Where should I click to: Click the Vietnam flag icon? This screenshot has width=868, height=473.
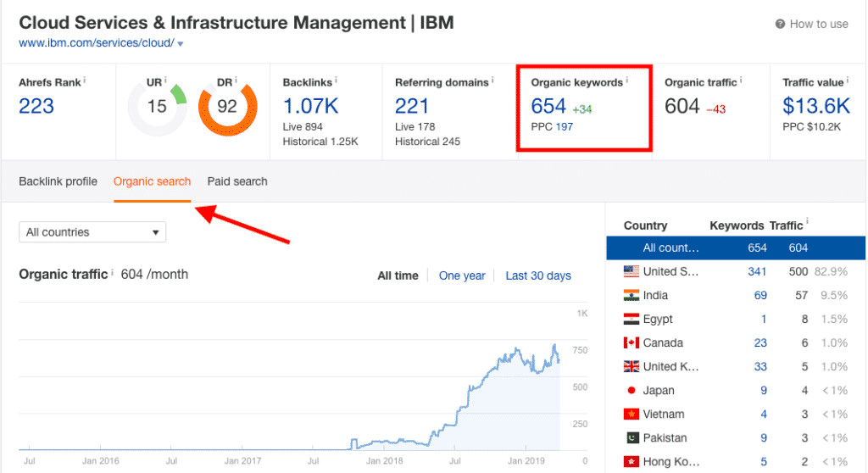[631, 415]
